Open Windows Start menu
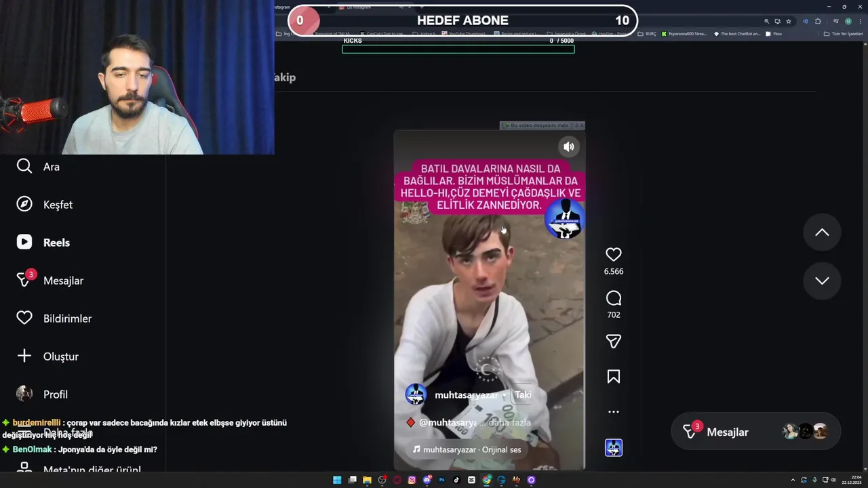Viewport: 868px width, 488px height. coord(337,480)
